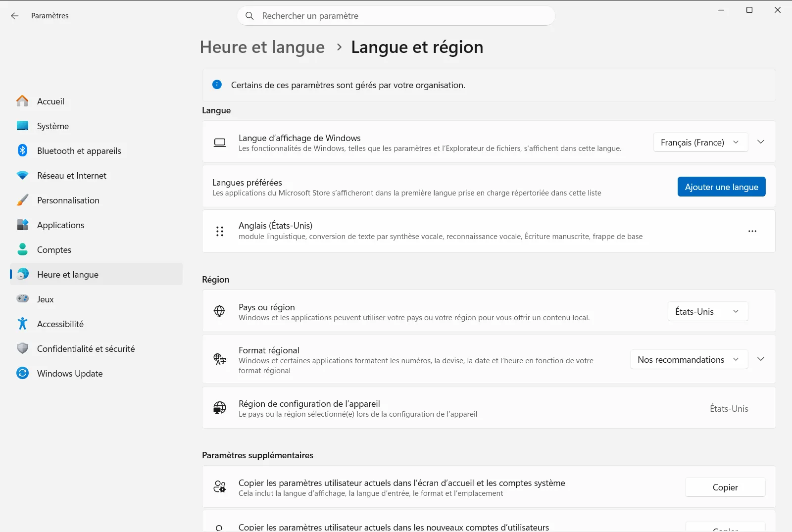Expand the Format régional section chevron

coord(761,359)
